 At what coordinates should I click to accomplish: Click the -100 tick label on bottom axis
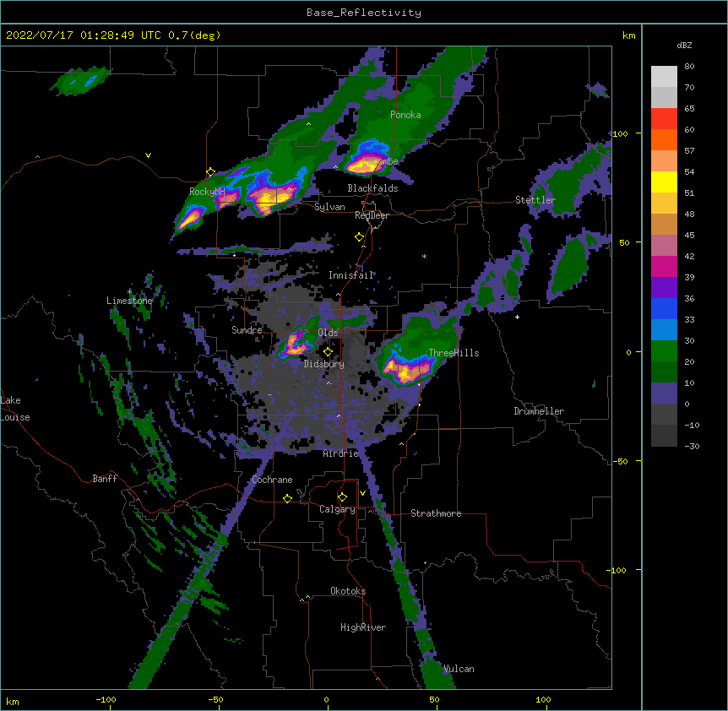(106, 699)
